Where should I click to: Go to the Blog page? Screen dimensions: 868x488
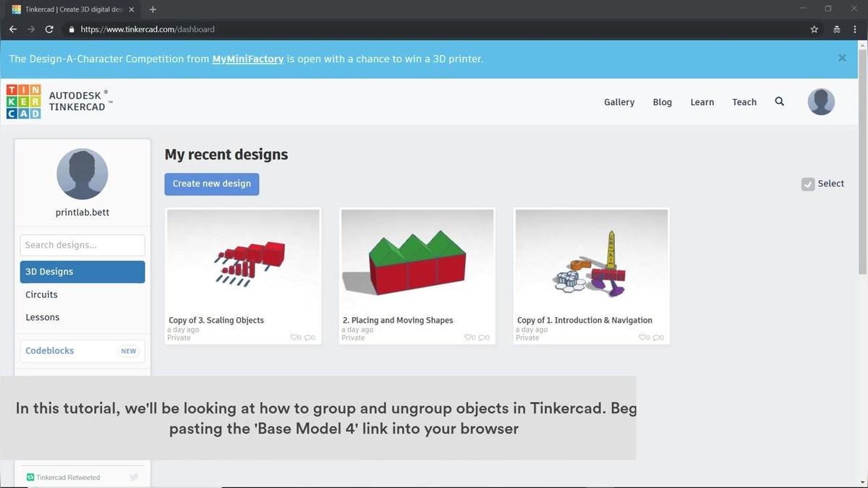(x=662, y=102)
